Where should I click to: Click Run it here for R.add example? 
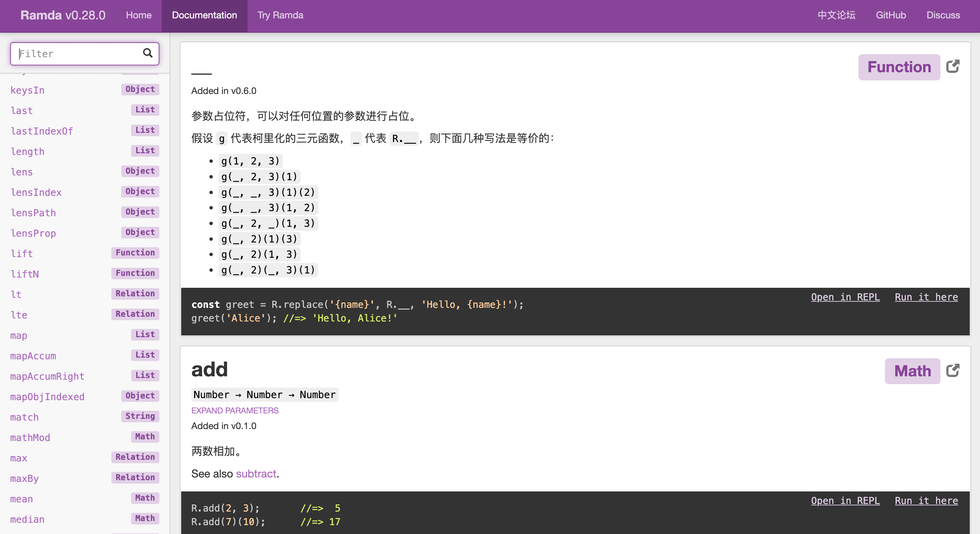click(926, 501)
